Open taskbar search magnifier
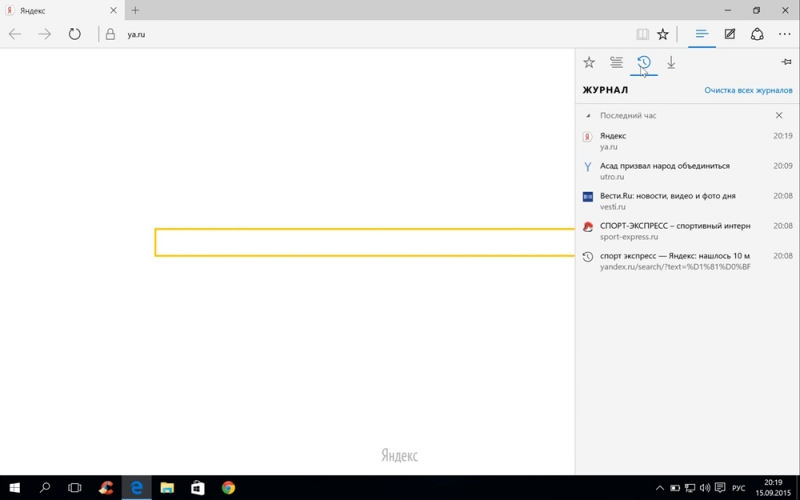Image resolution: width=800 pixels, height=500 pixels. (x=45, y=488)
